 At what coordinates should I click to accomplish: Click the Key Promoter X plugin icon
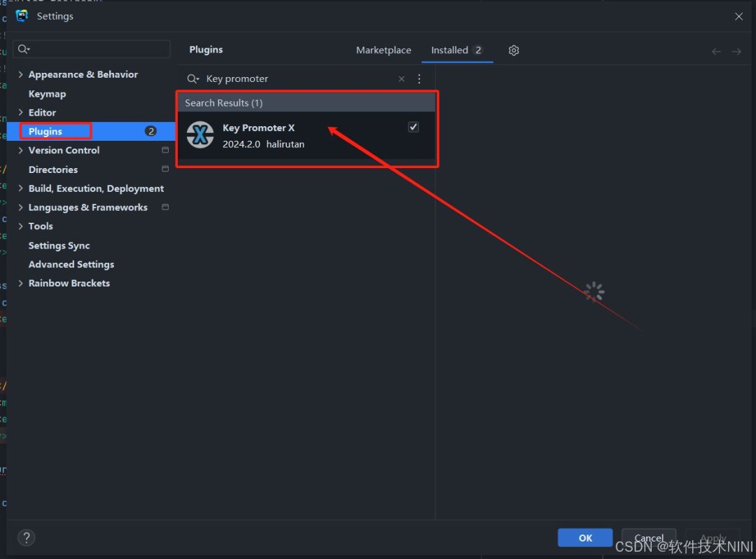click(x=200, y=135)
